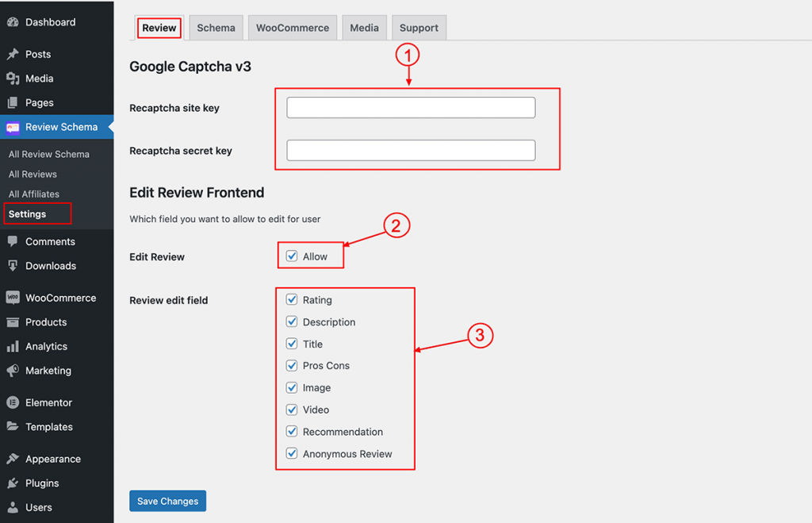Open Review Schema sidebar menu

pos(57,127)
